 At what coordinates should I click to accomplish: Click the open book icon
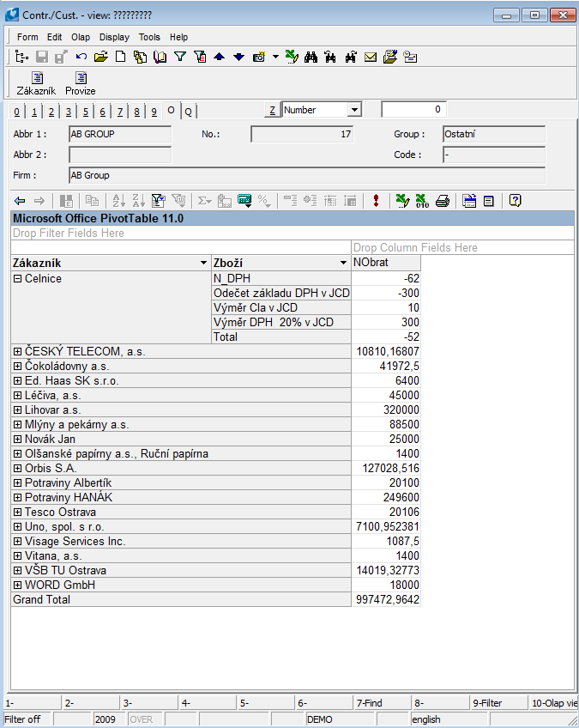[x=160, y=58]
